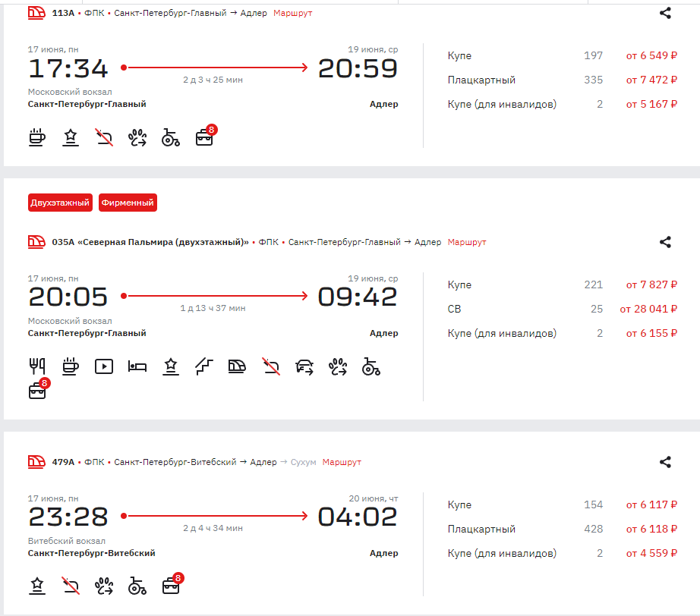Screen dimensions: 700x616
Task: Click the pet paw icon on train 113A
Action: tap(137, 137)
